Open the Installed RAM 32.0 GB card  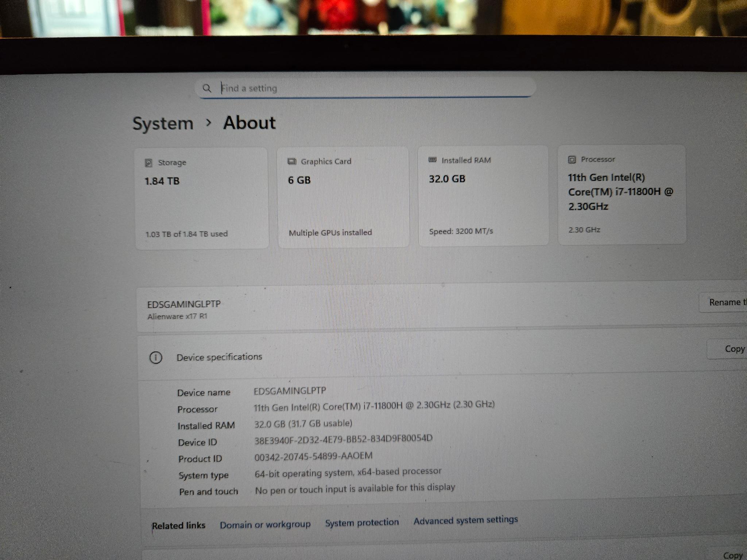tap(483, 195)
